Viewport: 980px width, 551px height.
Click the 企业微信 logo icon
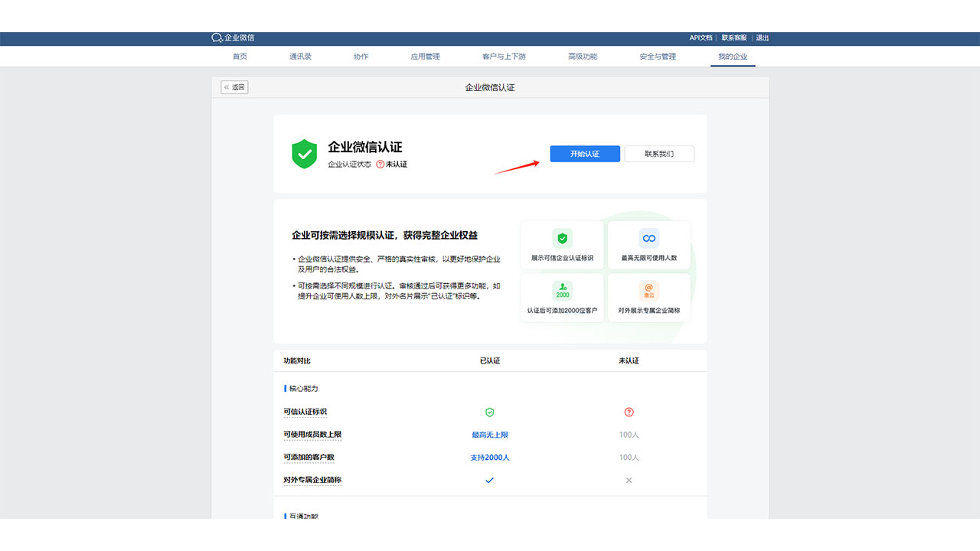coord(217,37)
